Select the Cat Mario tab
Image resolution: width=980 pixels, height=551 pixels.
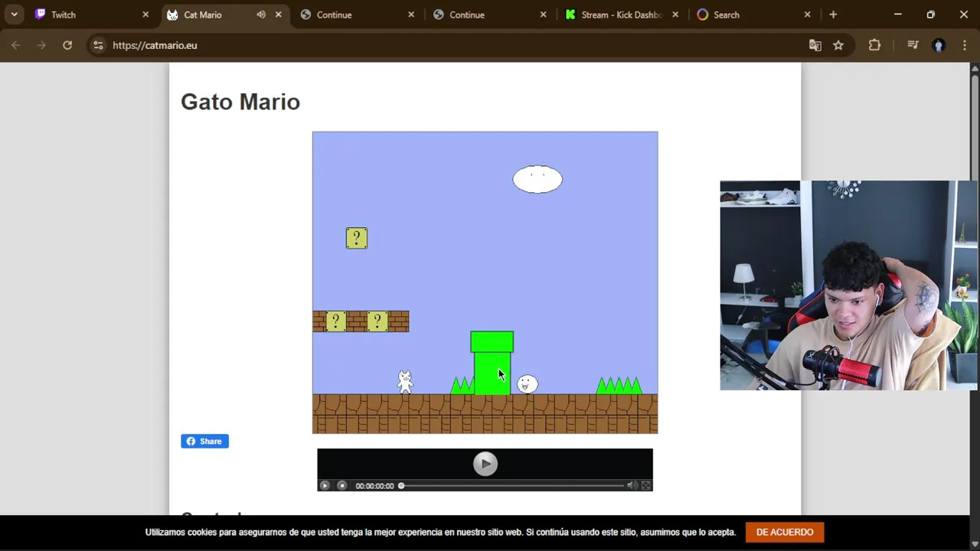[x=224, y=15]
